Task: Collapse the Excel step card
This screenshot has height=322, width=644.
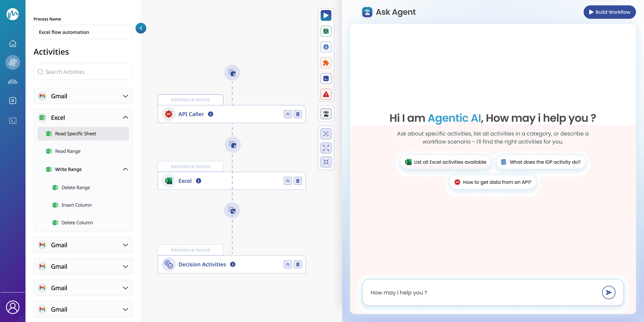Action: [288, 181]
